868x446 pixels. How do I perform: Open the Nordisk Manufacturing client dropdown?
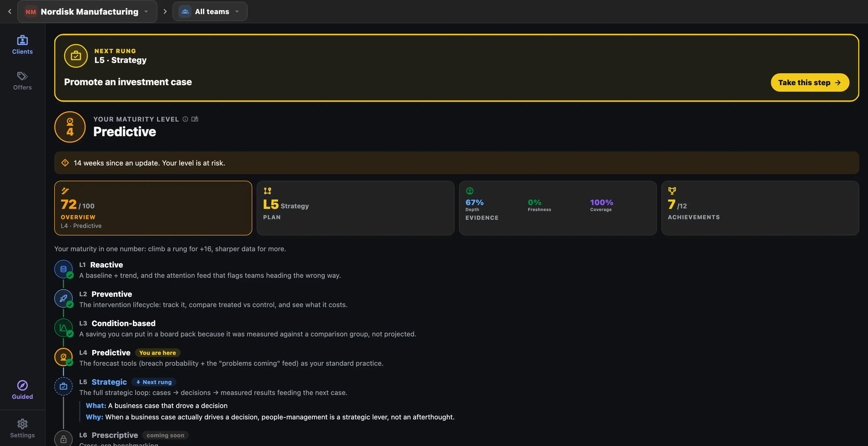[x=87, y=12]
